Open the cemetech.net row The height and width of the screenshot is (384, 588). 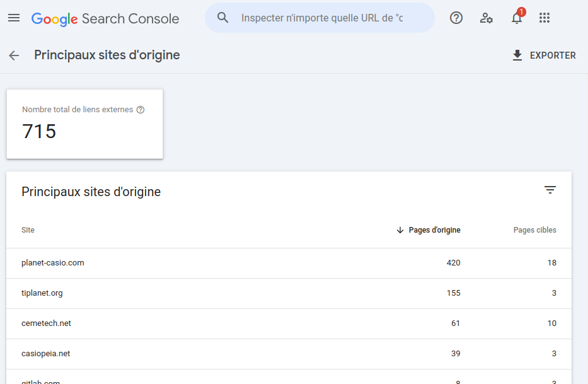click(46, 323)
